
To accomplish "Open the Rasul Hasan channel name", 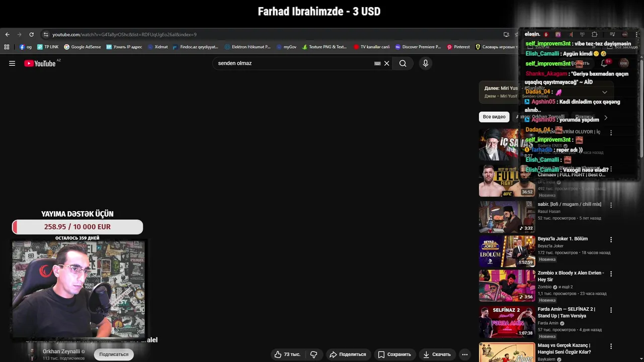I will click(549, 212).
